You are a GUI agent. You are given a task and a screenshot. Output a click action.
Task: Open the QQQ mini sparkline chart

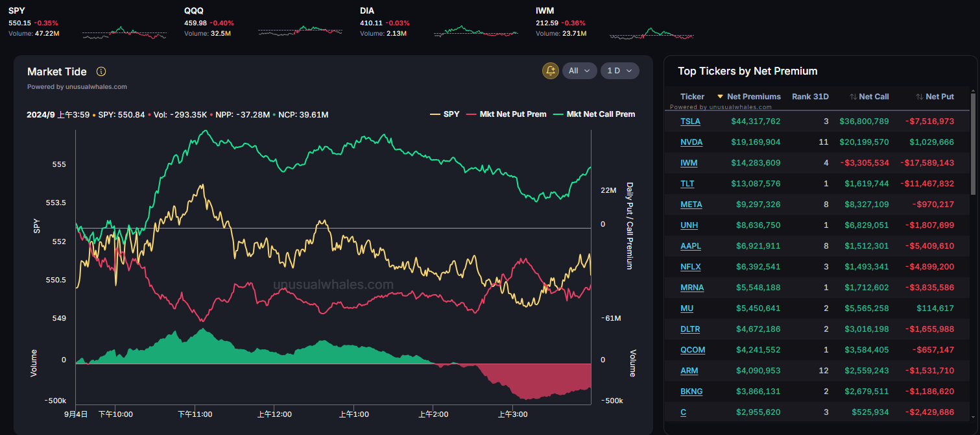coord(300,31)
